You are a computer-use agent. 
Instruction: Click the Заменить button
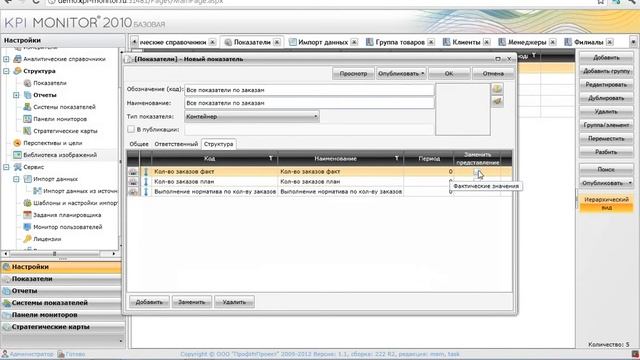(191, 302)
